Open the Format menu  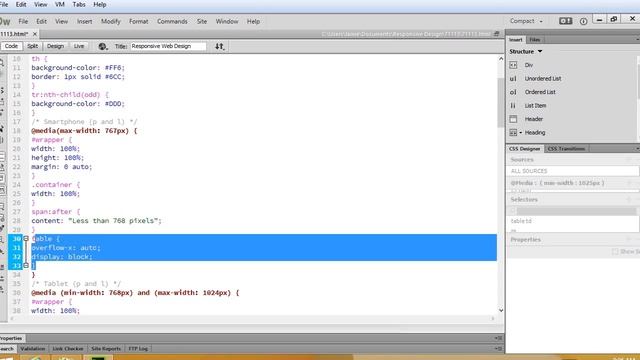tap(139, 21)
